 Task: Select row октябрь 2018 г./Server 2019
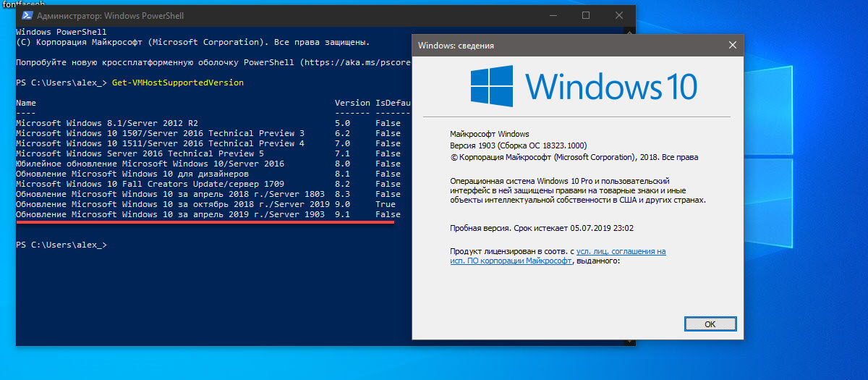coord(208,204)
